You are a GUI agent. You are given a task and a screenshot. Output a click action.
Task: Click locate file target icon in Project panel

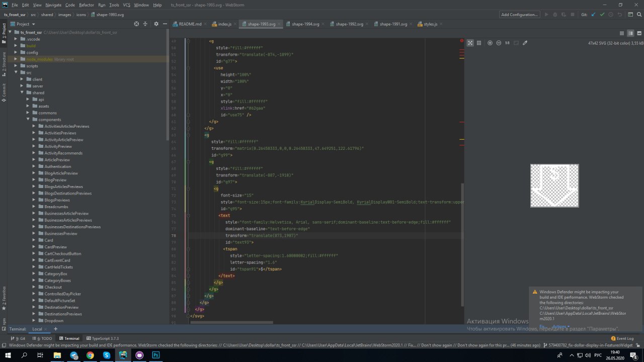(x=136, y=24)
